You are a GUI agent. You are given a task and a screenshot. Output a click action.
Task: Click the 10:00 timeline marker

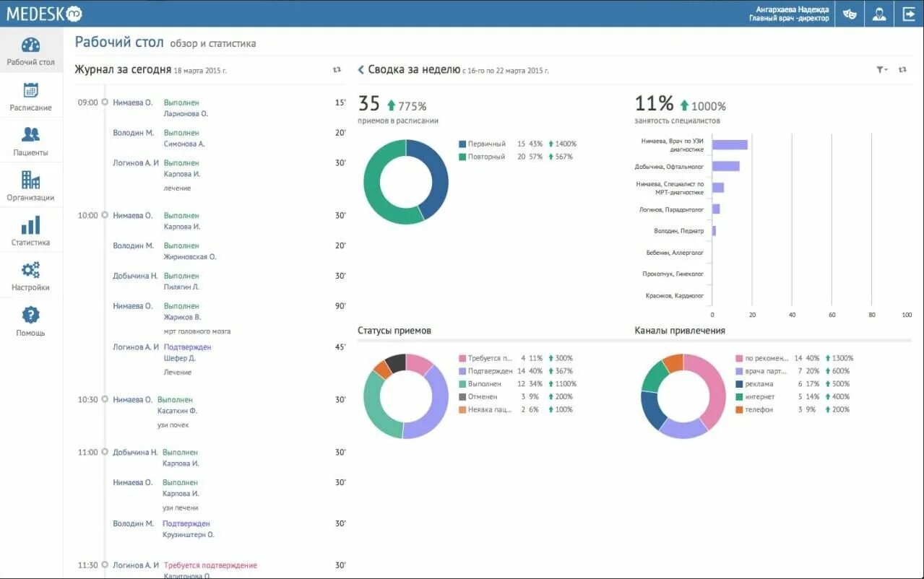coord(105,215)
